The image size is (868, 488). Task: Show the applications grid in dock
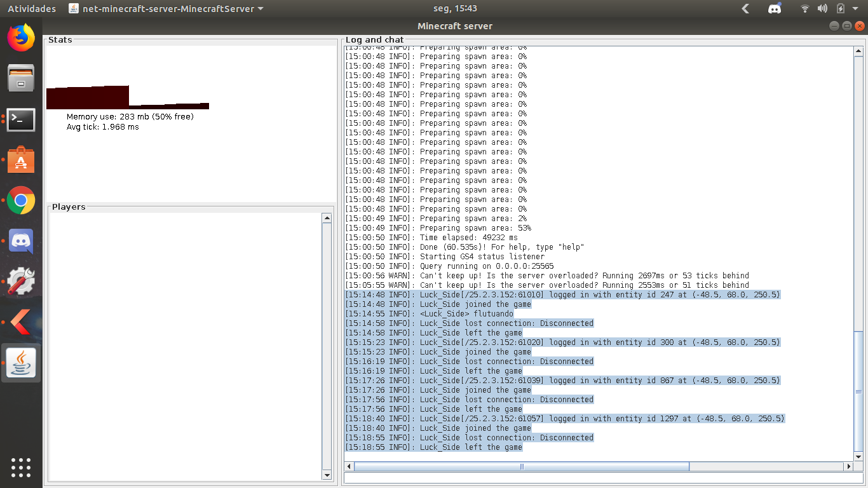click(x=21, y=467)
